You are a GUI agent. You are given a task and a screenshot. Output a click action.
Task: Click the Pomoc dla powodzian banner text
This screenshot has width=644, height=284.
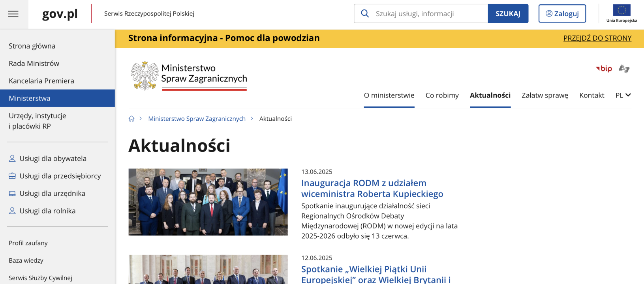tap(224, 38)
